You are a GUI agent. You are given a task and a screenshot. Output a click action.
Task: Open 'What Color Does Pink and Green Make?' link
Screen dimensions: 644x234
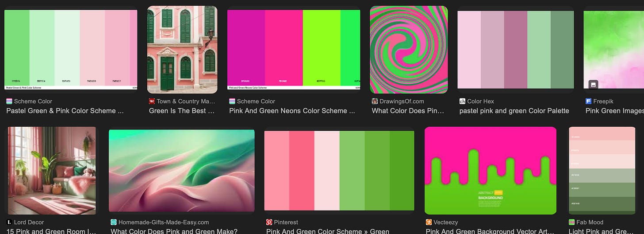pyautogui.click(x=174, y=231)
